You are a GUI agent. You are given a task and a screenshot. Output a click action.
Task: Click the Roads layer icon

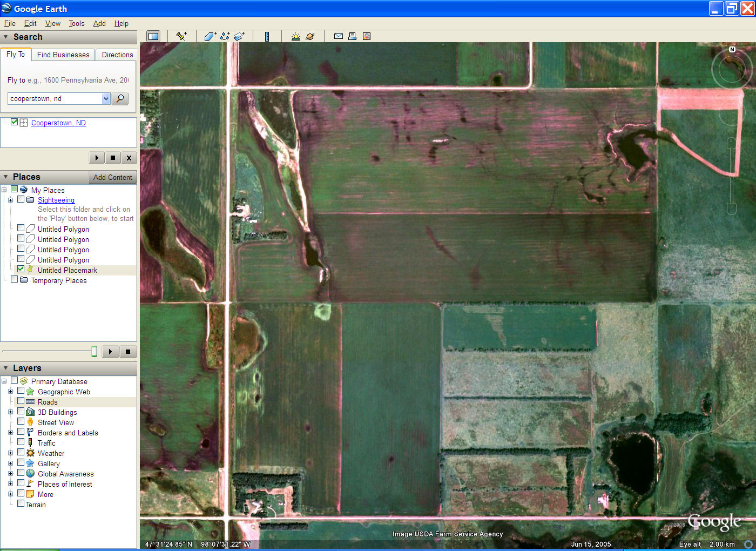[30, 402]
